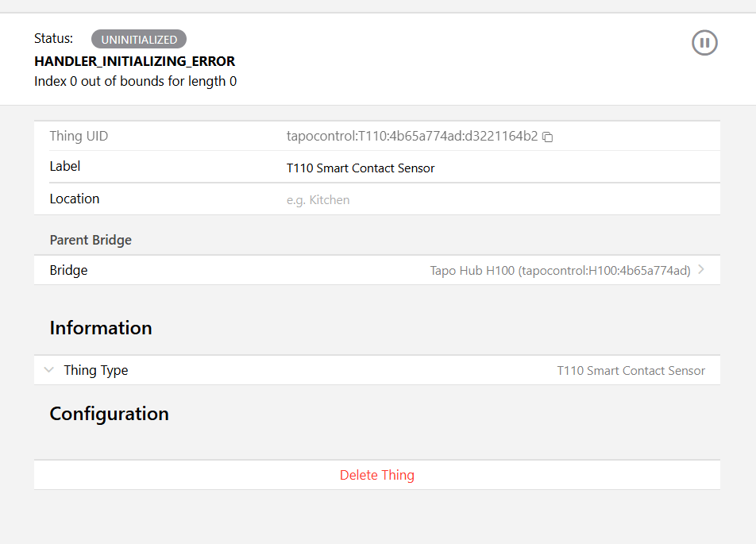Click the Index 0 out of bounds message
This screenshot has width=756, height=544.
point(135,81)
